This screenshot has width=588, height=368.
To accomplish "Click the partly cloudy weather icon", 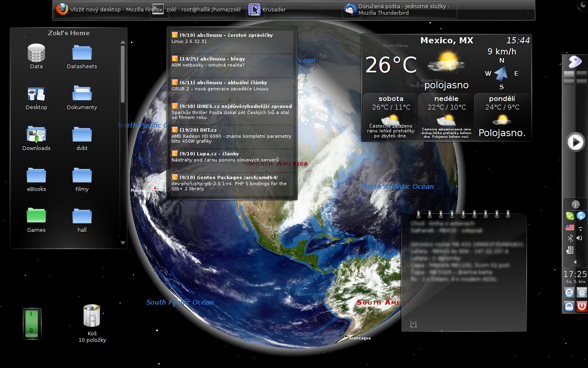I will (x=447, y=61).
